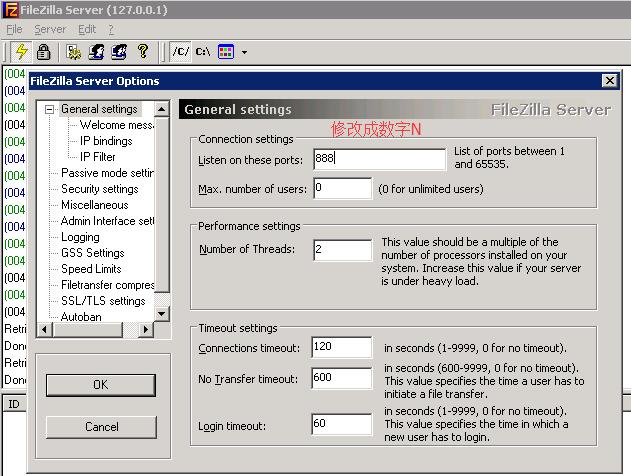Open the ? help menu
The width and height of the screenshot is (631, 476).
[x=111, y=29]
